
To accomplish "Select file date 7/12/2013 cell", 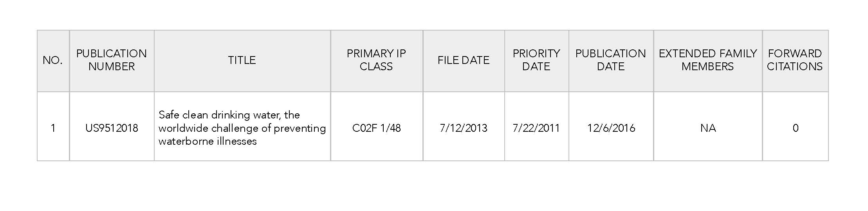I will tap(464, 128).
